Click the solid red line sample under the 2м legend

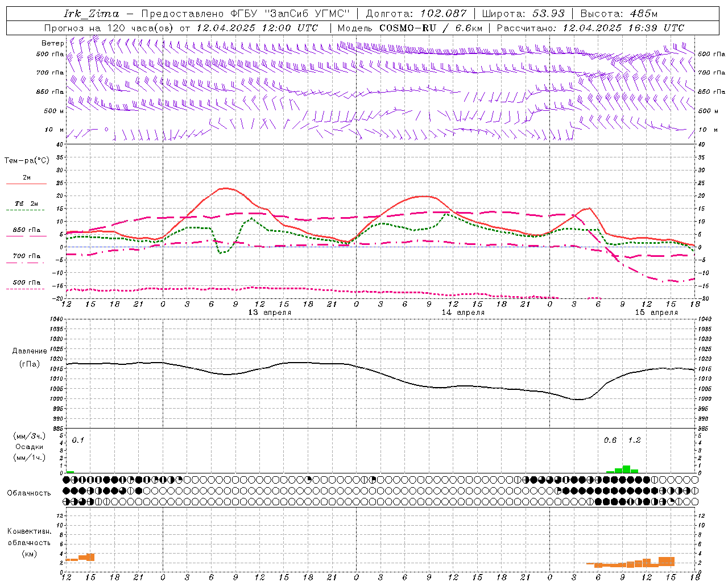coord(26,184)
